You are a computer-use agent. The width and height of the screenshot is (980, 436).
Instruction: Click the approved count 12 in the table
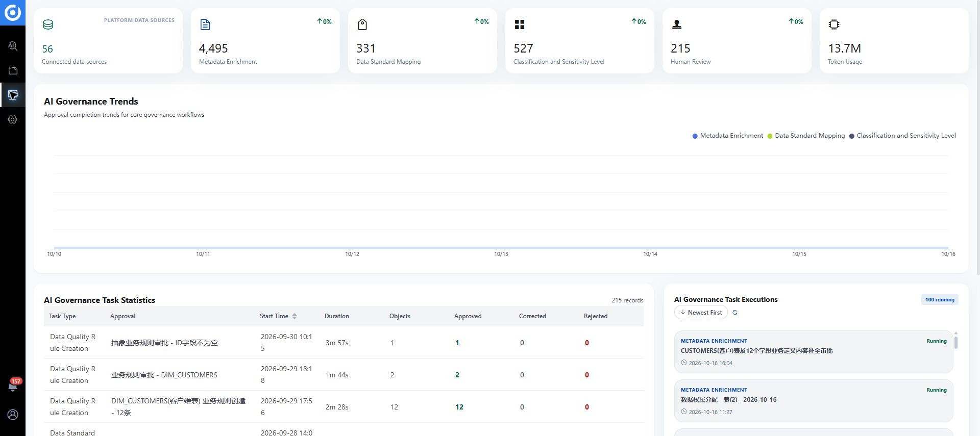[x=459, y=407]
